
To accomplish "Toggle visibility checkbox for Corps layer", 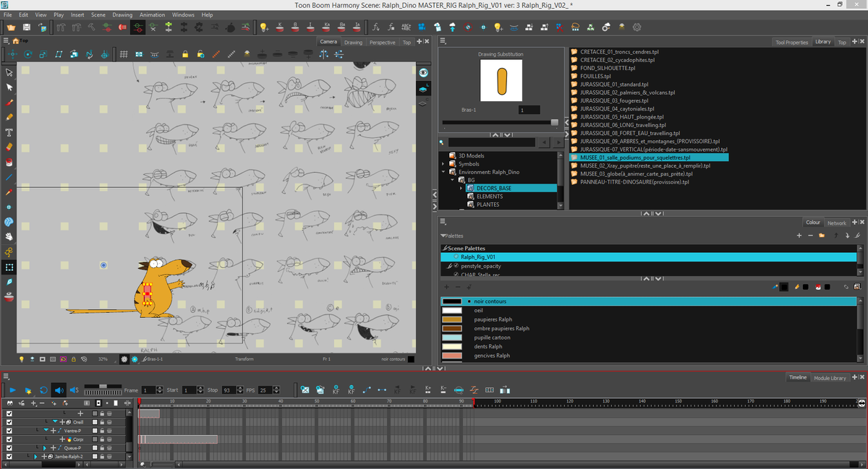I will (9, 439).
